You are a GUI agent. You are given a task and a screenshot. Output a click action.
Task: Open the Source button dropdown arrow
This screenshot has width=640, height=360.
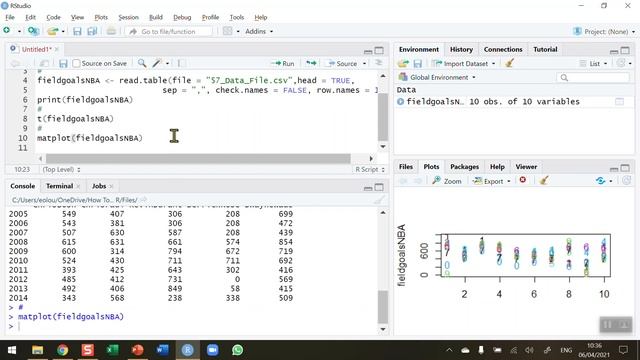[x=364, y=64]
